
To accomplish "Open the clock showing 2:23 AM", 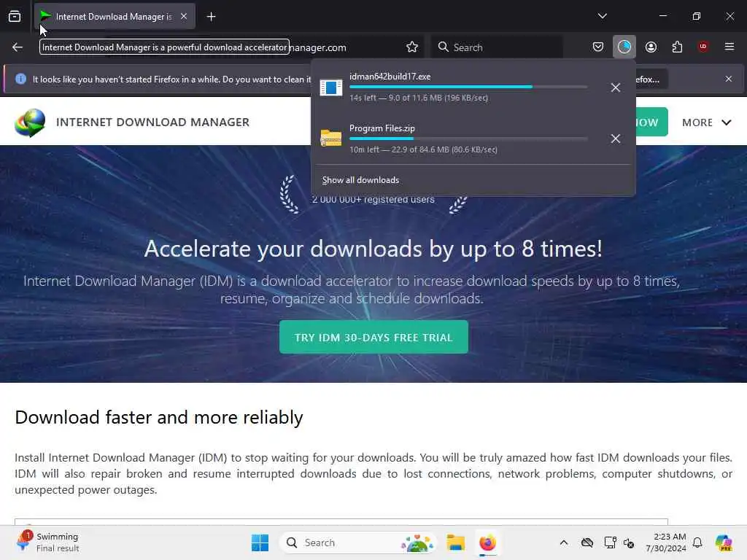I will click(x=665, y=542).
